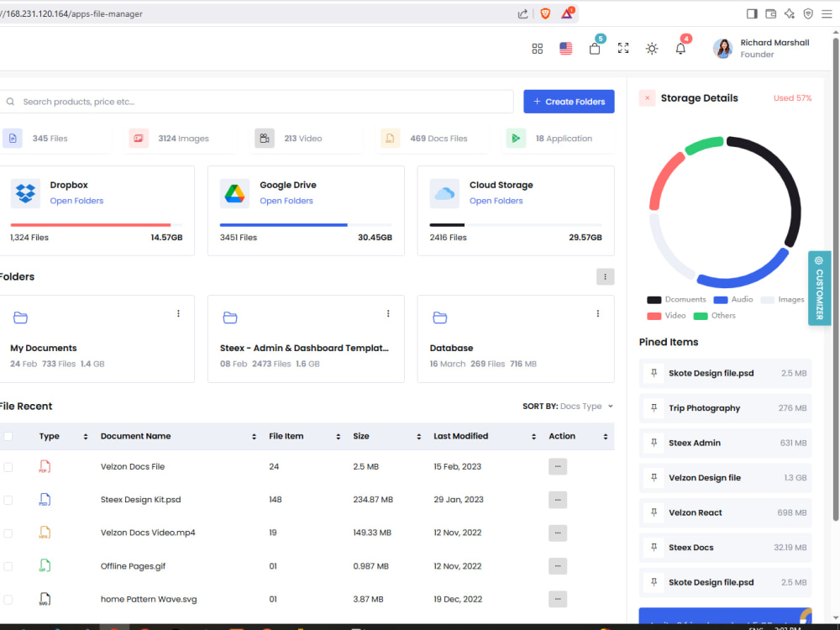Click the PDF file type icon

click(45, 466)
